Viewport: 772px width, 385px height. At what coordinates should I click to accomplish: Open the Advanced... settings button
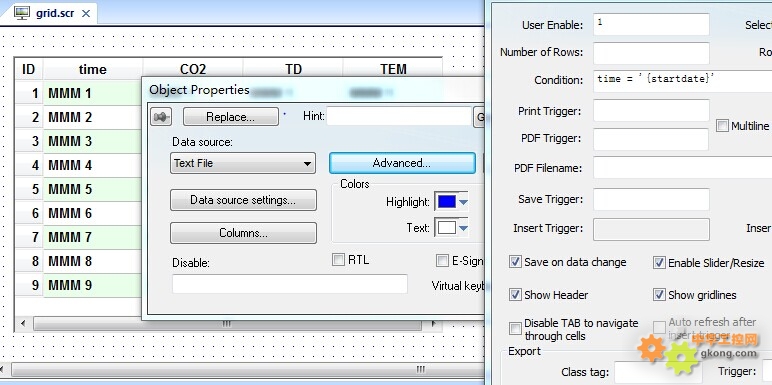coord(402,163)
